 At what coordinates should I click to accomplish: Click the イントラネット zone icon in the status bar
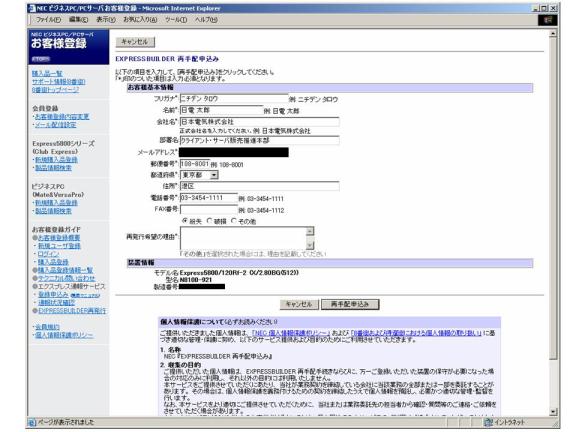point(488,422)
